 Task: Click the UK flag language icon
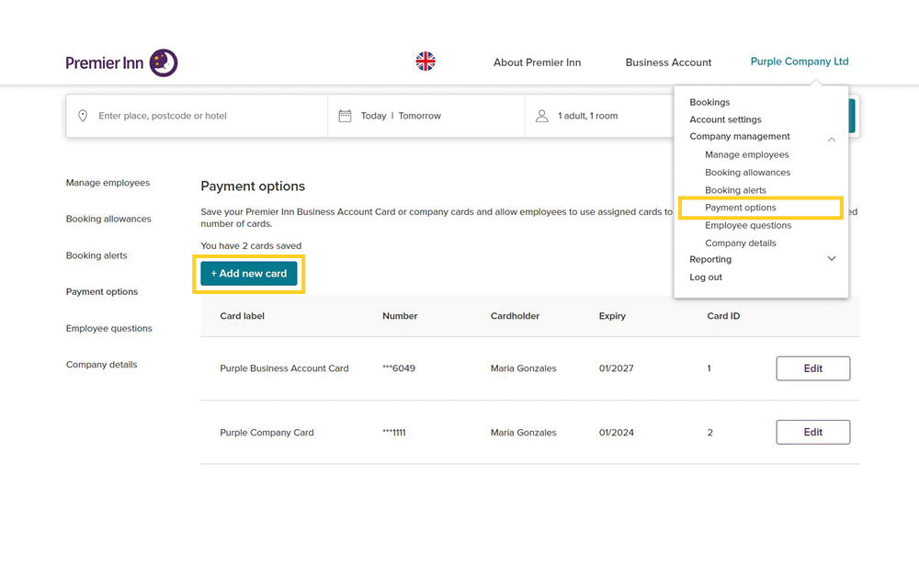(425, 61)
